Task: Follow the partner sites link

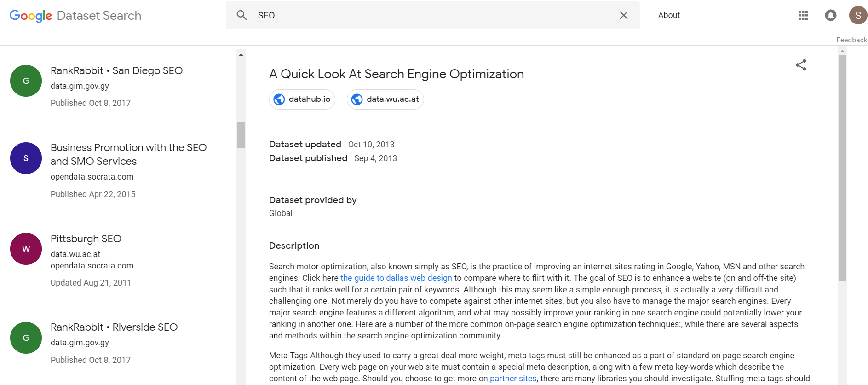Action: (513, 379)
